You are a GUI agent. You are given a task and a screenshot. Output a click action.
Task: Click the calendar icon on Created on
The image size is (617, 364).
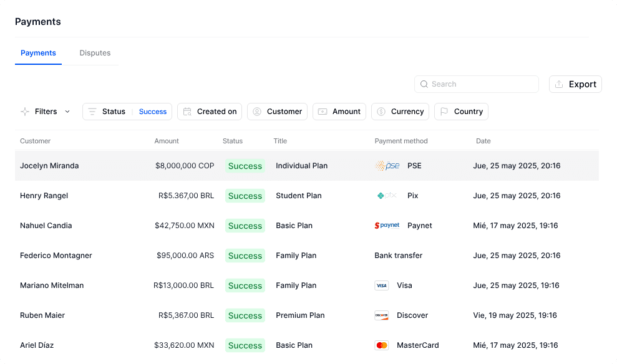(187, 112)
